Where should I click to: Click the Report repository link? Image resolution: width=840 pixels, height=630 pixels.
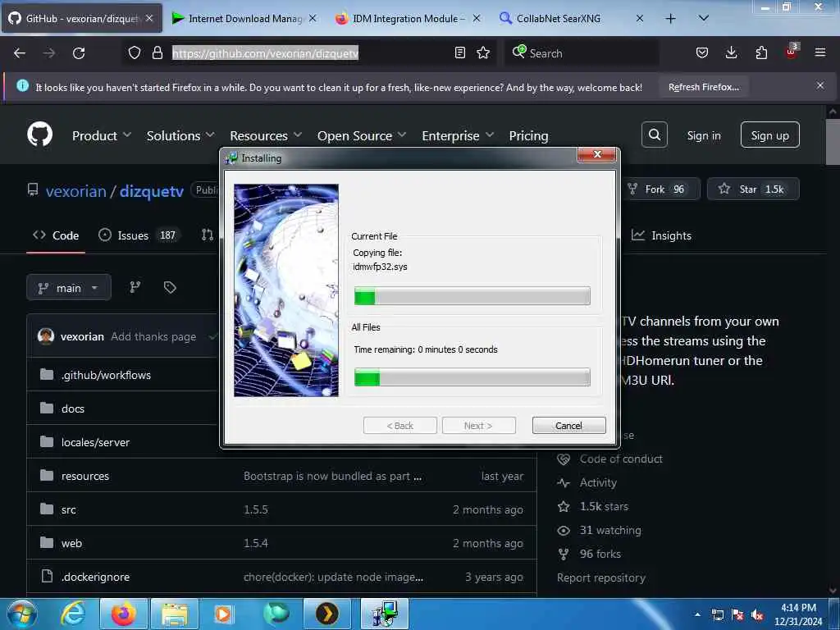tap(601, 577)
